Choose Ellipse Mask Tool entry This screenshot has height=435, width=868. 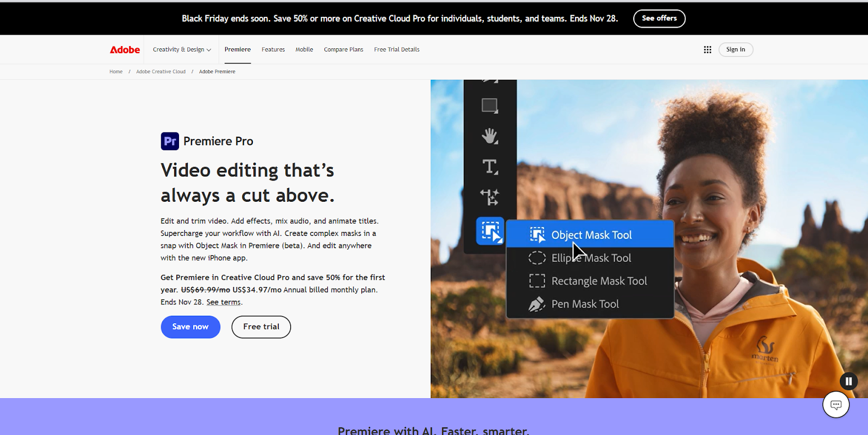[590, 258]
